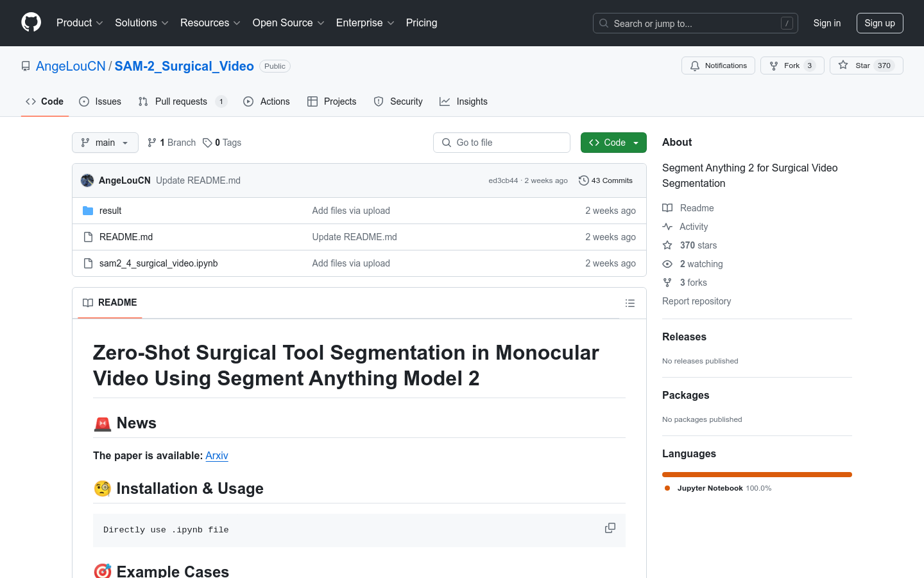924x578 pixels.
Task: Select the README tab in file viewer
Action: click(x=110, y=302)
